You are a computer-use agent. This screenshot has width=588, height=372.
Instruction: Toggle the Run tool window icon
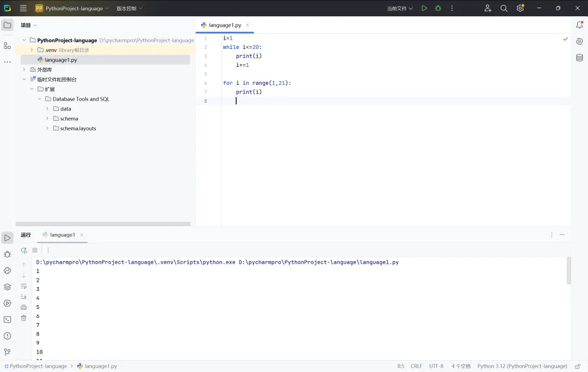7,238
